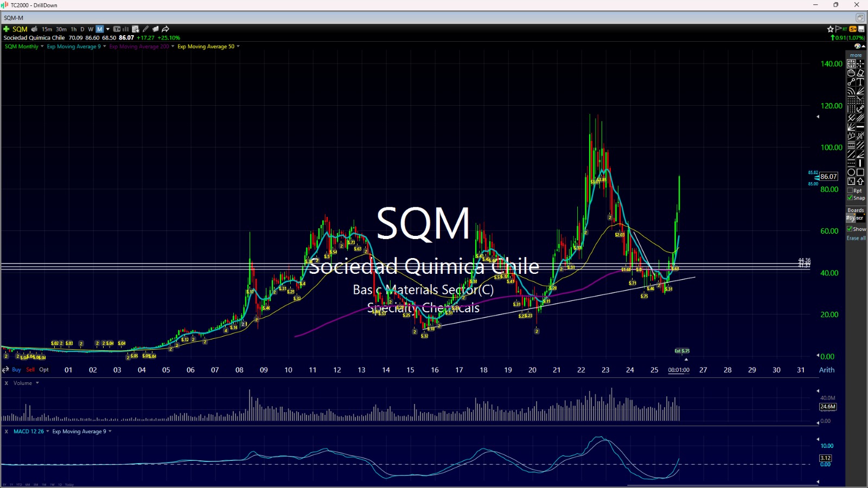This screenshot has height=488, width=868.
Task: Click the Buy button
Action: coord(16,370)
